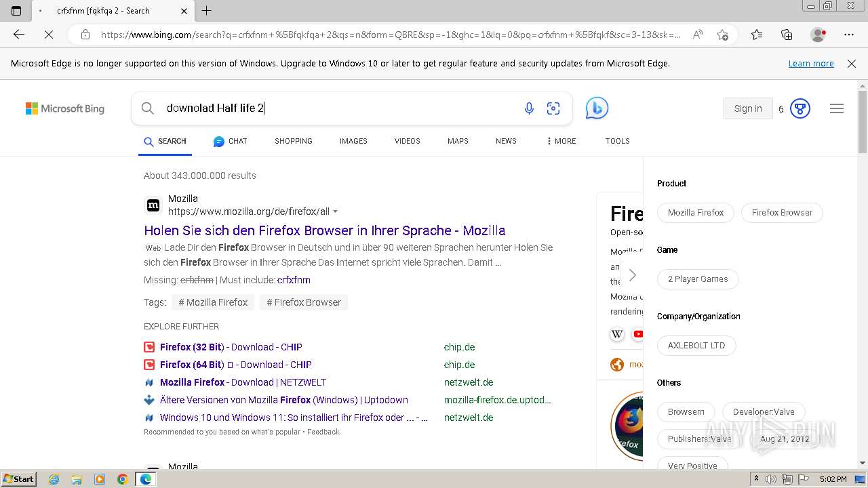Open the Favorites list icon
Image resolution: width=868 pixels, height=488 pixels.
(757, 35)
